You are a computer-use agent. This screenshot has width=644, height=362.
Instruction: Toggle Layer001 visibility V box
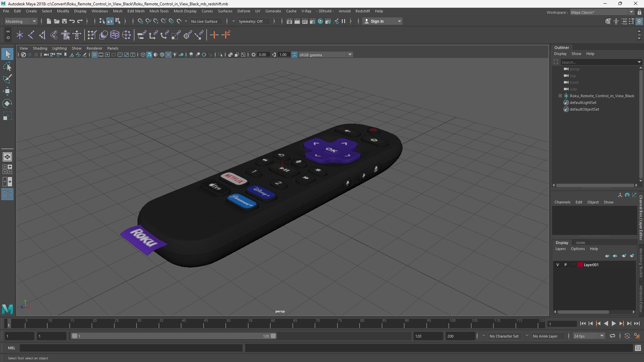coord(557,265)
